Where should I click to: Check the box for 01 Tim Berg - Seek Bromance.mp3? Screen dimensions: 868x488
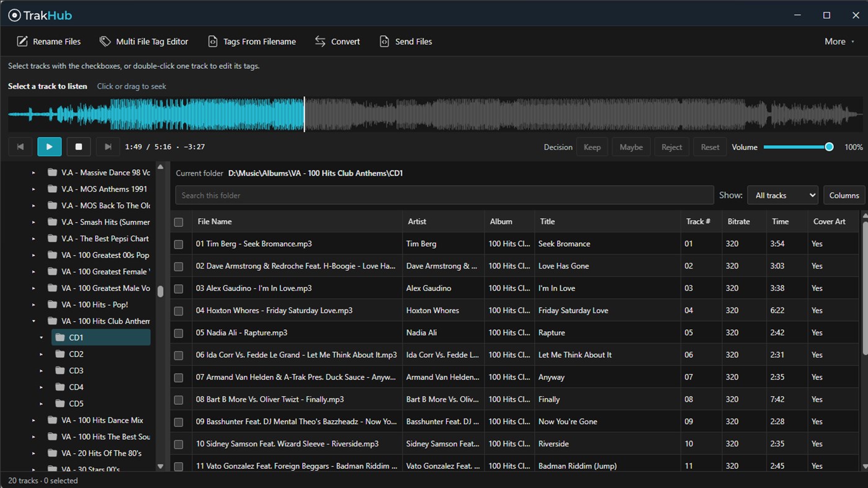tap(179, 244)
